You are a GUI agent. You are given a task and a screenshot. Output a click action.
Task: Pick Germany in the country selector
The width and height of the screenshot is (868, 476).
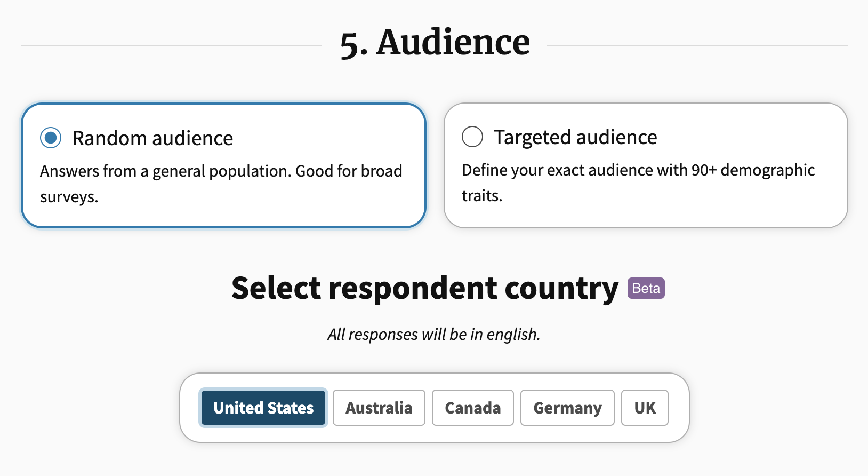pyautogui.click(x=567, y=408)
